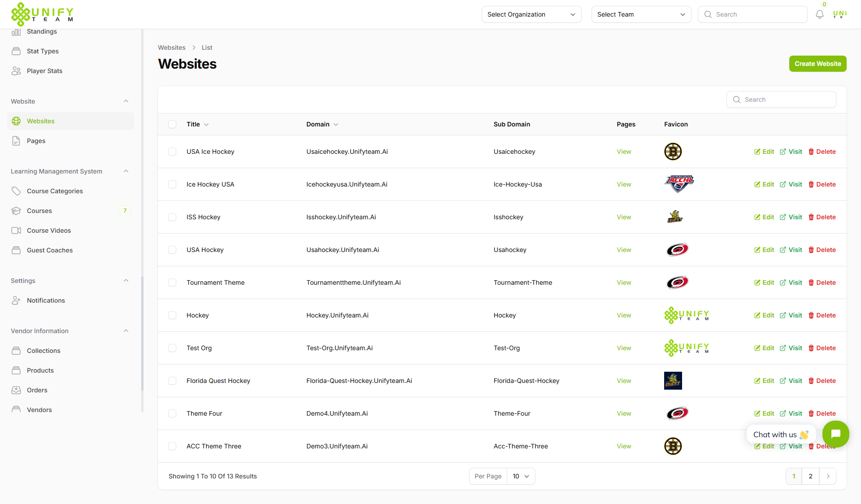Click the chat bubble icon bottom right

click(835, 434)
